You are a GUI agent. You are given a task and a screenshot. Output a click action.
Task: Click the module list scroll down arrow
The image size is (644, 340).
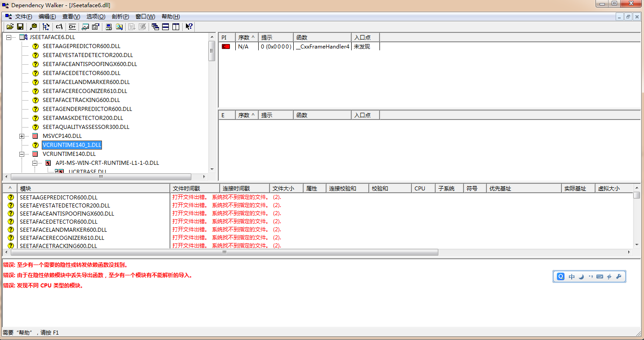637,245
